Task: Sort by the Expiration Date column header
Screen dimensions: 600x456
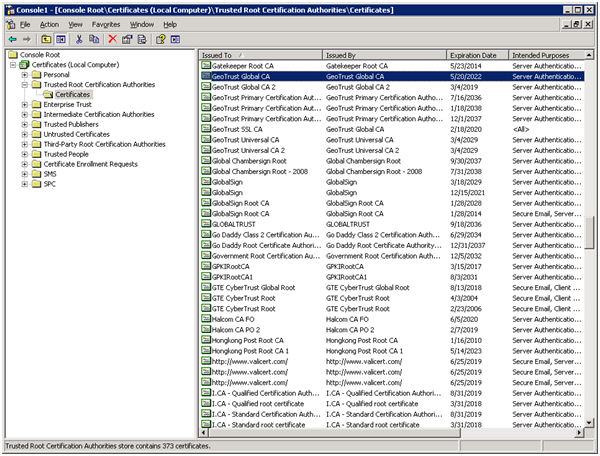Action: (477, 55)
